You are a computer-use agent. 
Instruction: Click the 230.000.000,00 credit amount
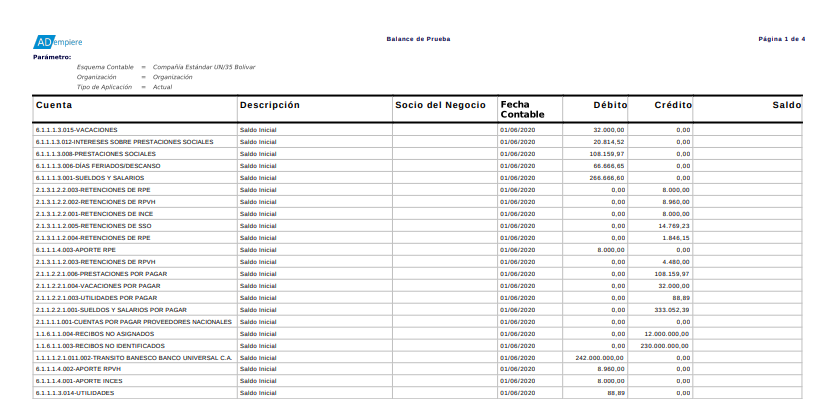[665, 346]
